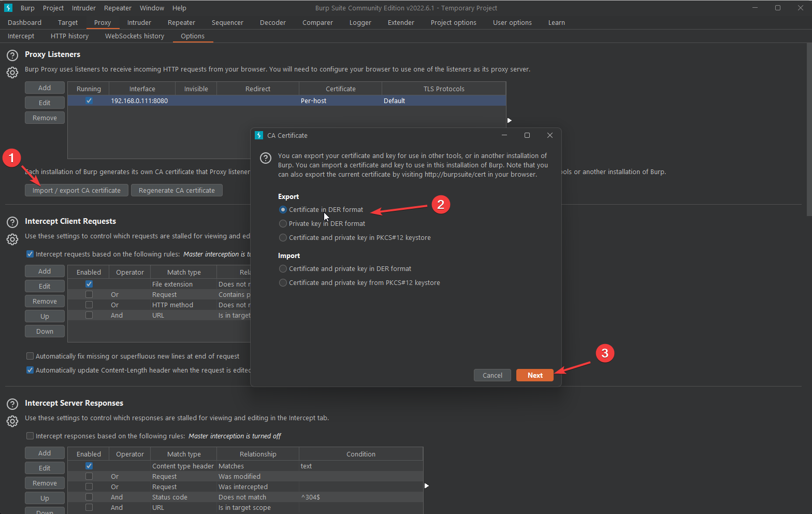
Task: Open the HTTP history sub-tab
Action: pos(69,36)
